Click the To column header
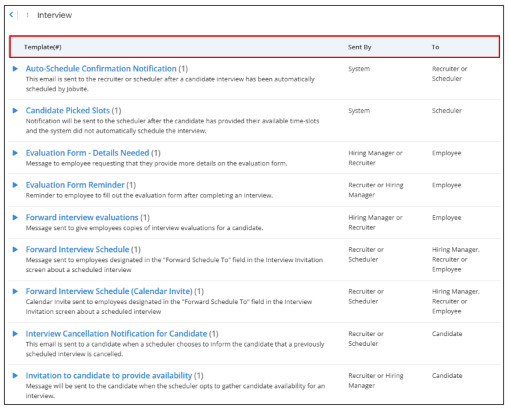 [435, 47]
